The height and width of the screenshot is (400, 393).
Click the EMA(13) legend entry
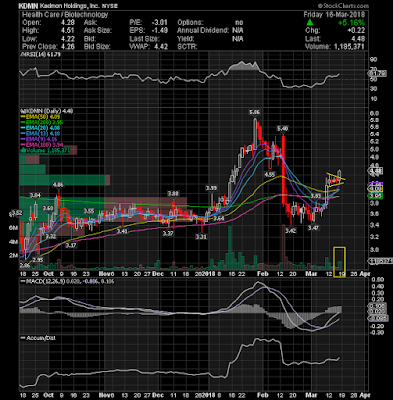pyautogui.click(x=40, y=134)
